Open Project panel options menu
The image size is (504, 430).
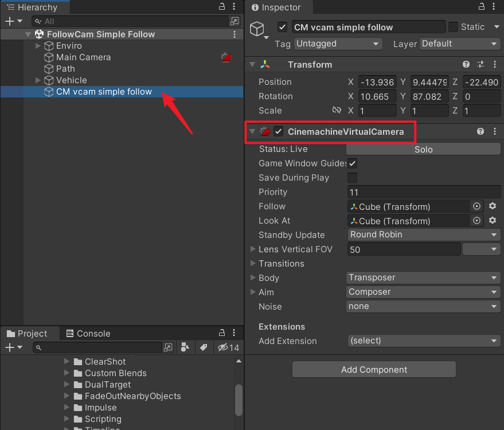click(234, 333)
